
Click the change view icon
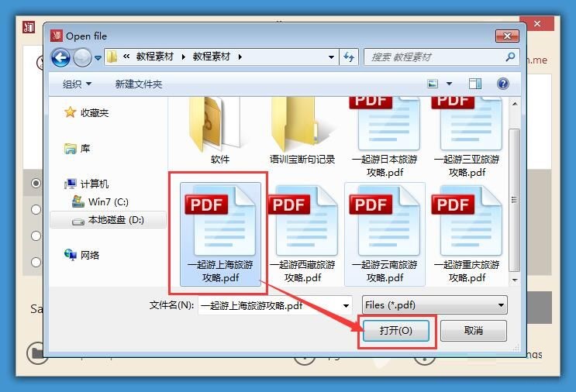click(x=433, y=84)
